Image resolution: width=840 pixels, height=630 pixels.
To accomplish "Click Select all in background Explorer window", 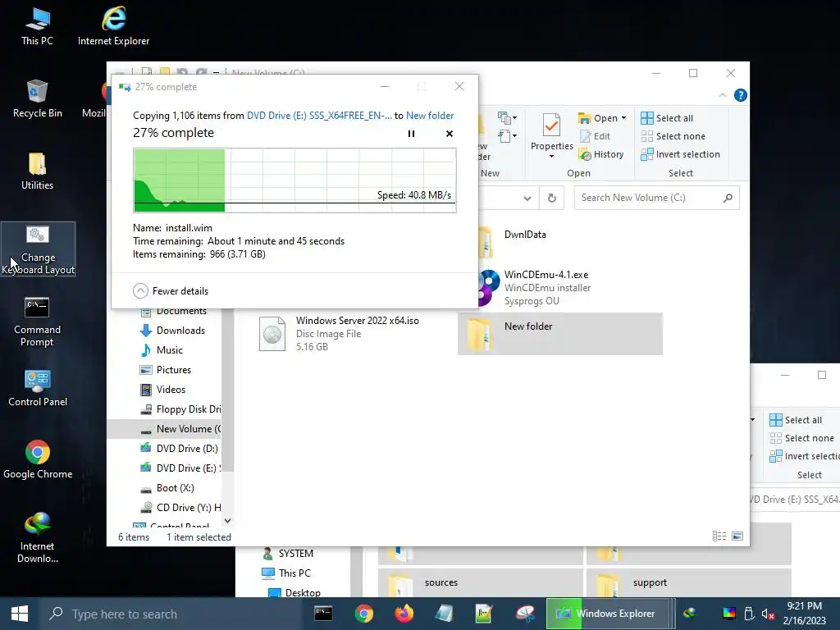I will pos(796,421).
